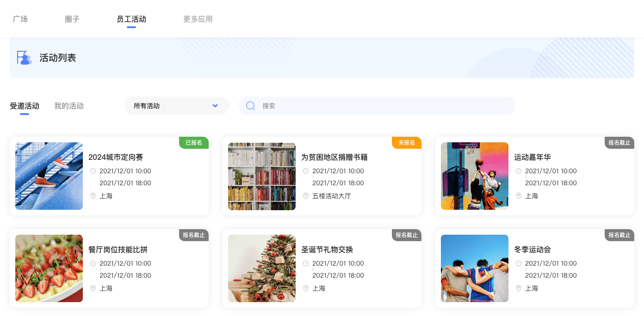Click the location pin icon on 运动嘉年华 card
644x316 pixels.
point(518,196)
